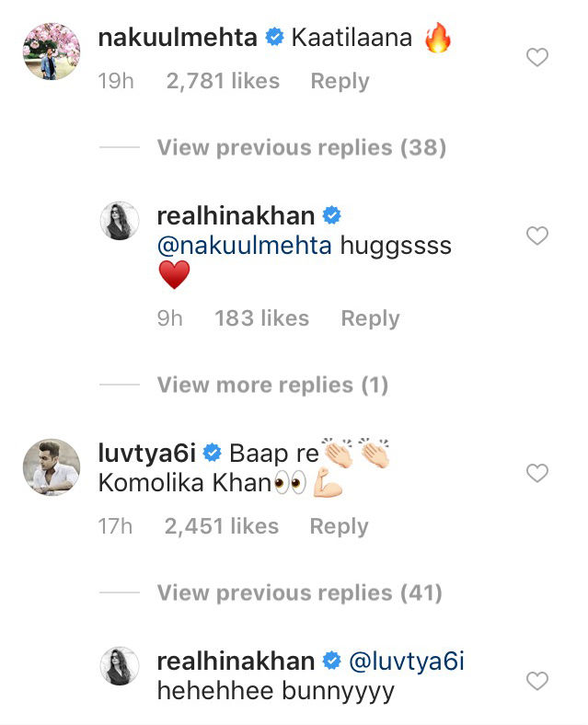
Task: Reply to luvtya6i's comment
Action: pyautogui.click(x=339, y=526)
